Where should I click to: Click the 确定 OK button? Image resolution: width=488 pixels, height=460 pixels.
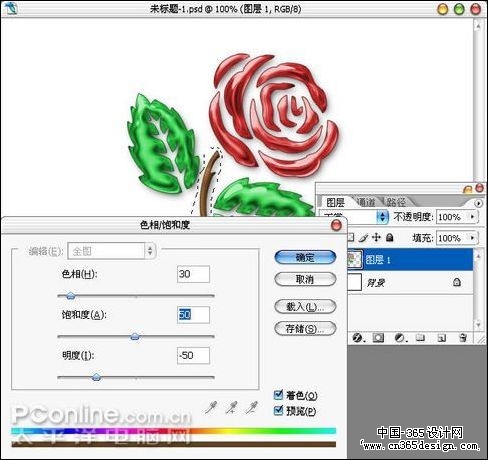pyautogui.click(x=305, y=257)
